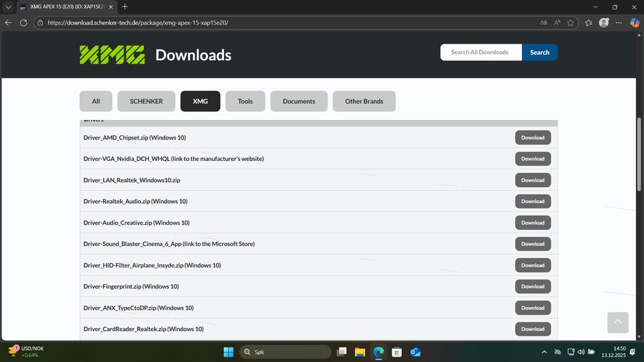This screenshot has height=362, width=644.
Task: Download Driver_HID-Filter_Airplane_Insyde.zip
Action: 533,265
